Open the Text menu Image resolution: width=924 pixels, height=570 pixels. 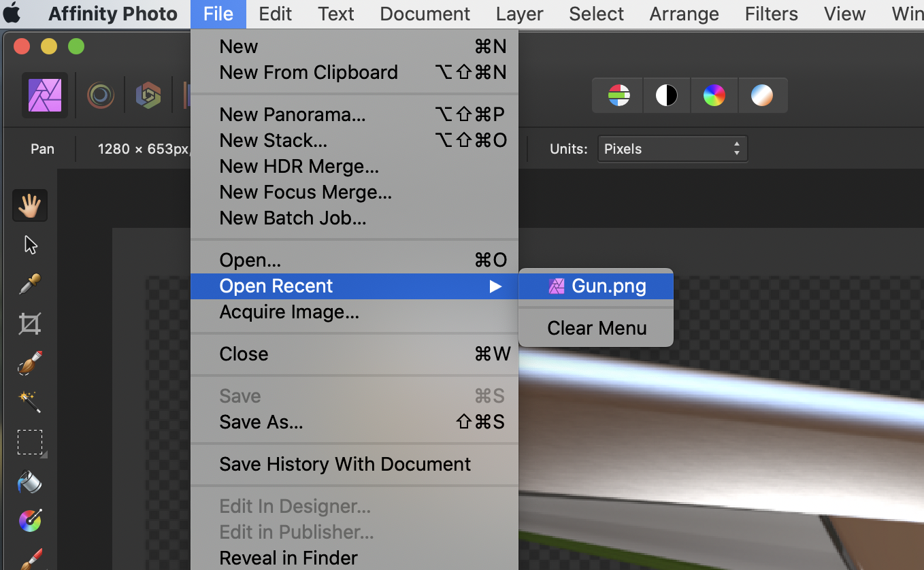click(x=336, y=14)
